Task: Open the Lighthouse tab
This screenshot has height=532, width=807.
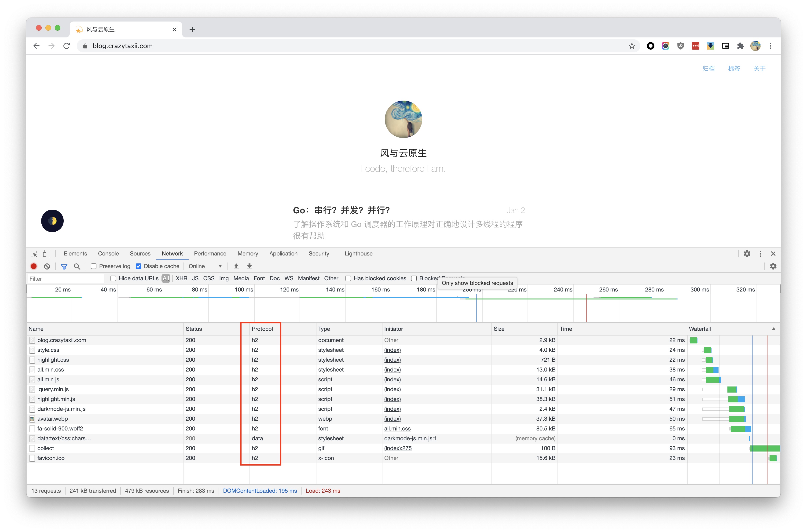Action: click(358, 253)
